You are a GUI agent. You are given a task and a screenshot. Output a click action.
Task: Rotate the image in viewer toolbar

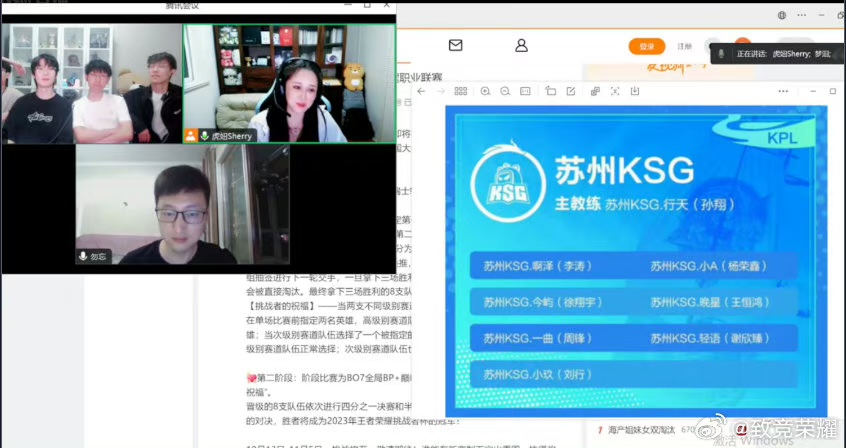[550, 91]
